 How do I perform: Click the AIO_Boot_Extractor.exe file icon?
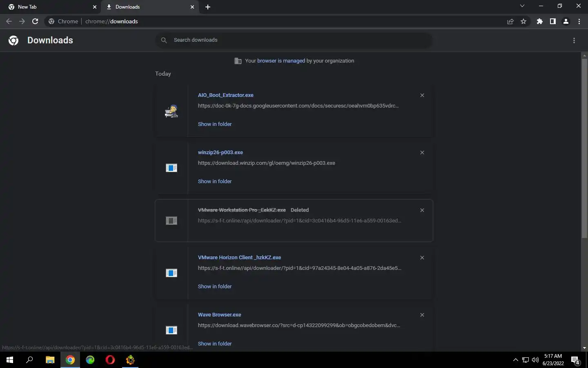pyautogui.click(x=171, y=111)
